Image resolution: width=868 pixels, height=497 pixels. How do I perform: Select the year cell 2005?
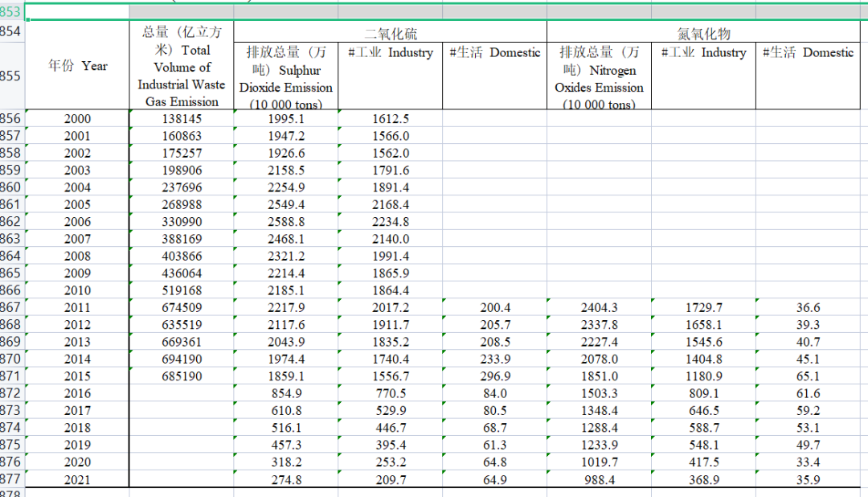77,204
